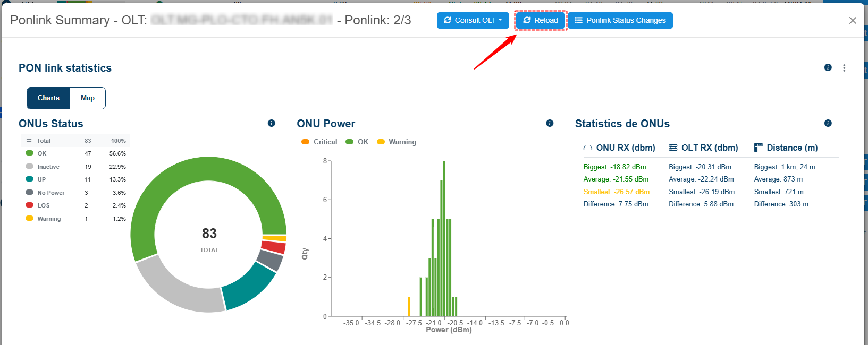868x345 pixels.
Task: Click yellow Warning swatch in ONUs Status legend
Action: pyautogui.click(x=30, y=218)
